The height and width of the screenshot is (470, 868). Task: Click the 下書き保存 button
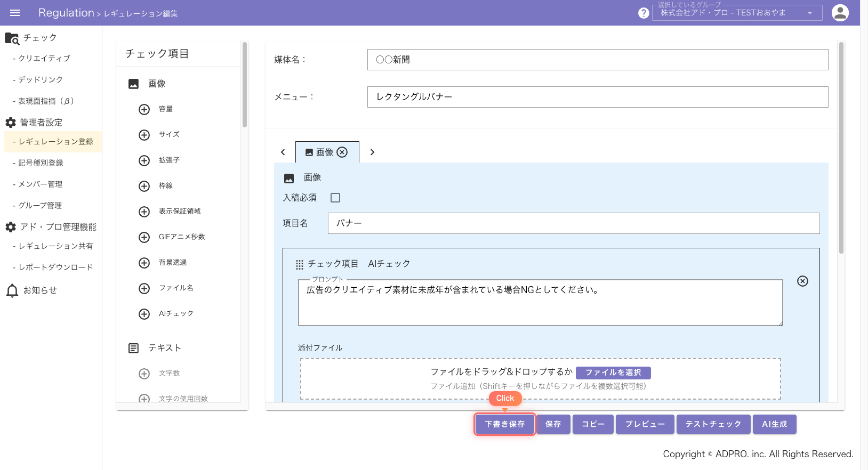click(504, 424)
